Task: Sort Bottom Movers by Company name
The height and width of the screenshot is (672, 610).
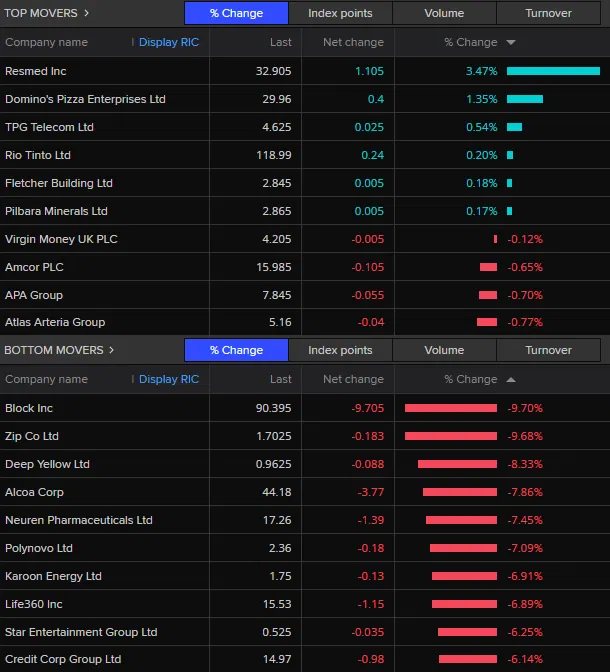Action: tap(46, 379)
